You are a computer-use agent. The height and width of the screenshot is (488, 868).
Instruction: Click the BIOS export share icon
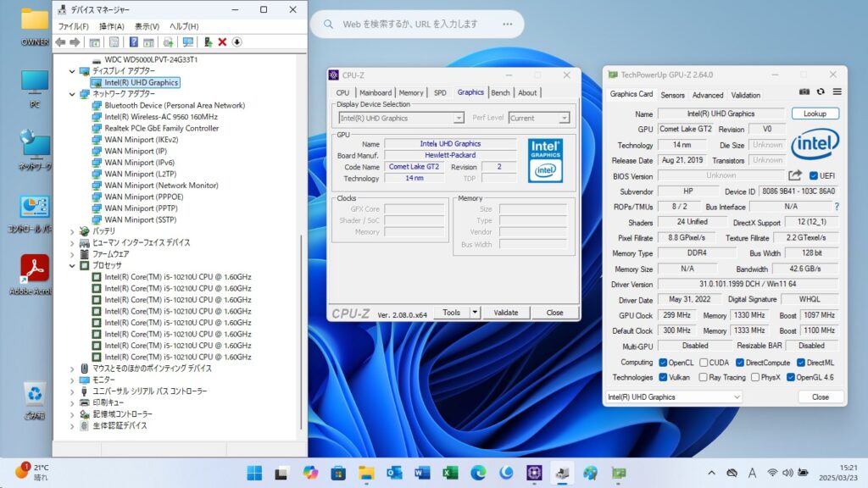794,175
